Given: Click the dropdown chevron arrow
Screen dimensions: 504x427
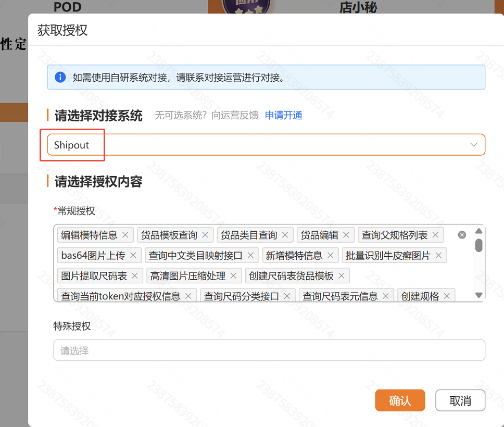Looking at the screenshot, I should (x=473, y=145).
